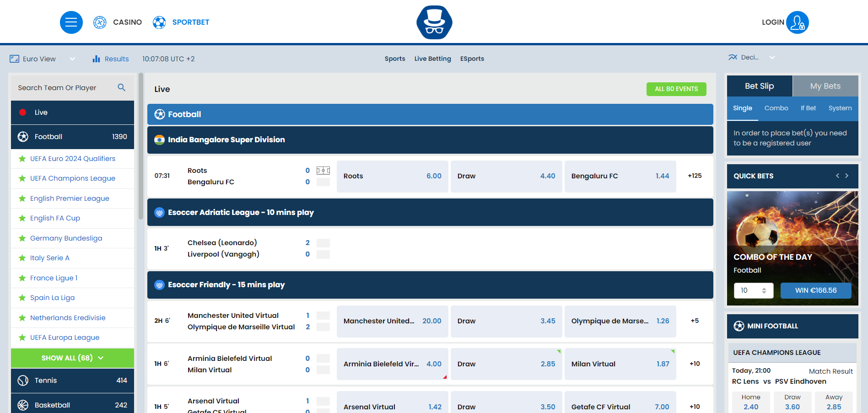
Task: Click the Esoccer Friendly league icon
Action: pos(159,285)
